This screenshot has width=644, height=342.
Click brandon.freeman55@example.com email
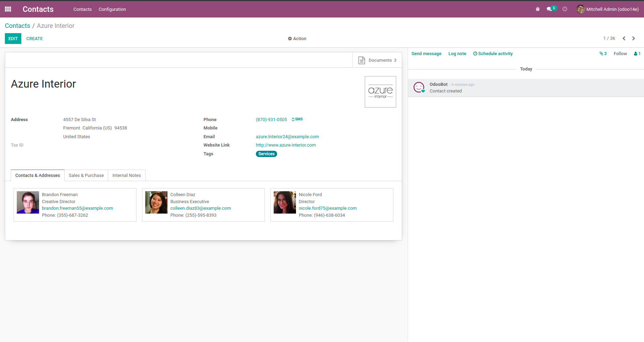click(x=77, y=208)
